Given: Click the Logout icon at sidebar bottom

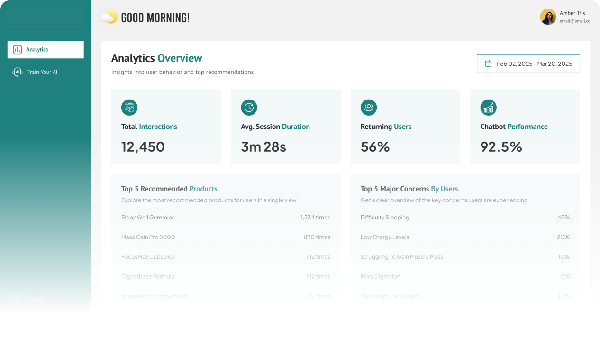Looking at the screenshot, I should point(17,299).
